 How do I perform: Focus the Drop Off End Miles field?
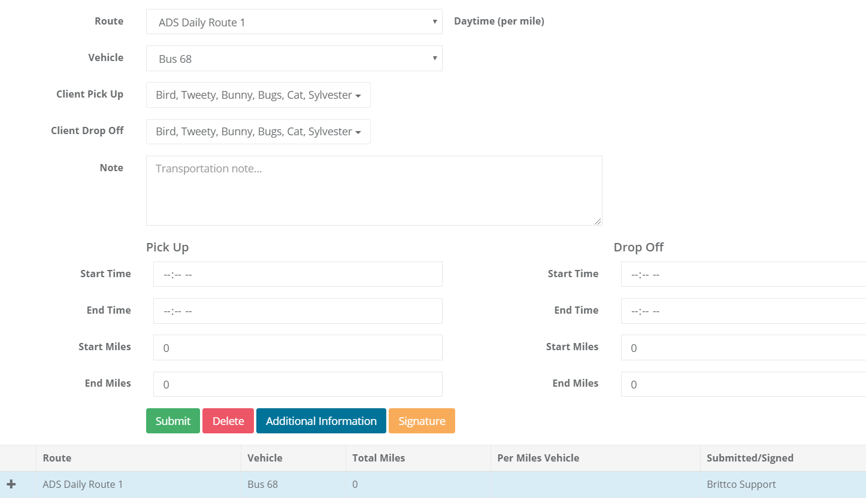(x=743, y=384)
